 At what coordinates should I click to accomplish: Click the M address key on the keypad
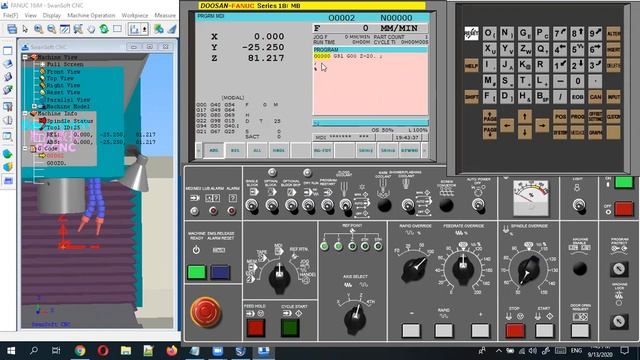tap(489, 81)
